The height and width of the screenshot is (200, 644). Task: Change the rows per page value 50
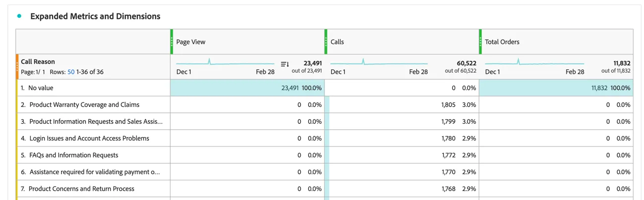click(x=71, y=72)
